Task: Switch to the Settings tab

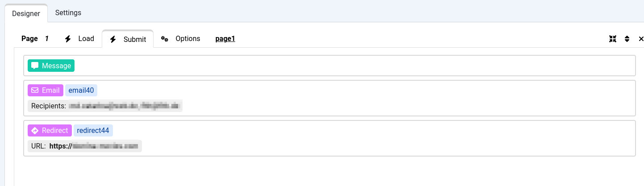Action: pyautogui.click(x=68, y=12)
